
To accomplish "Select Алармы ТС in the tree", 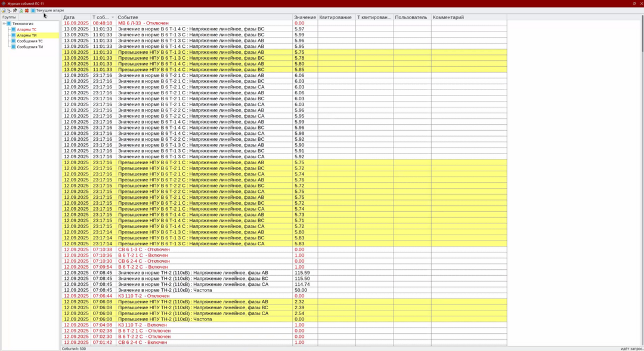I will point(26,29).
